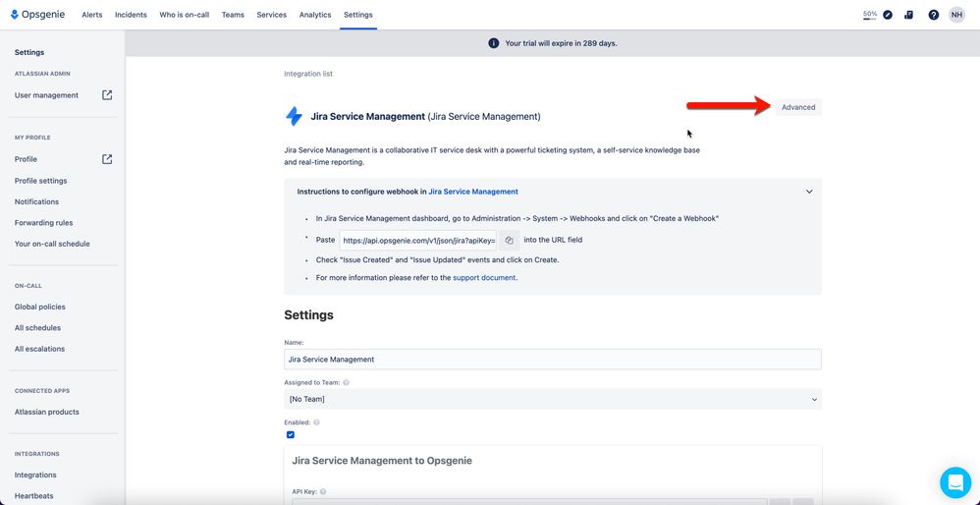Toggle the Enabled checkbox
Viewport: 980px width, 505px height.
291,434
